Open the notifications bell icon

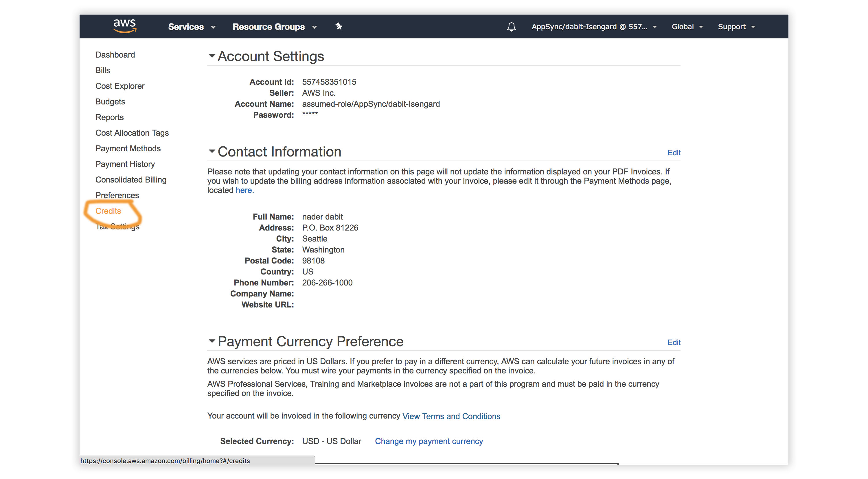click(x=511, y=27)
